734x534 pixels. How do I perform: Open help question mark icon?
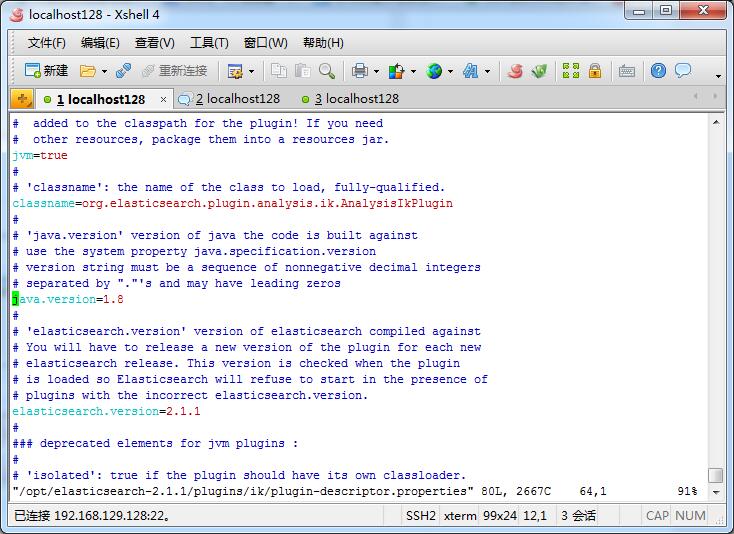[x=658, y=71]
